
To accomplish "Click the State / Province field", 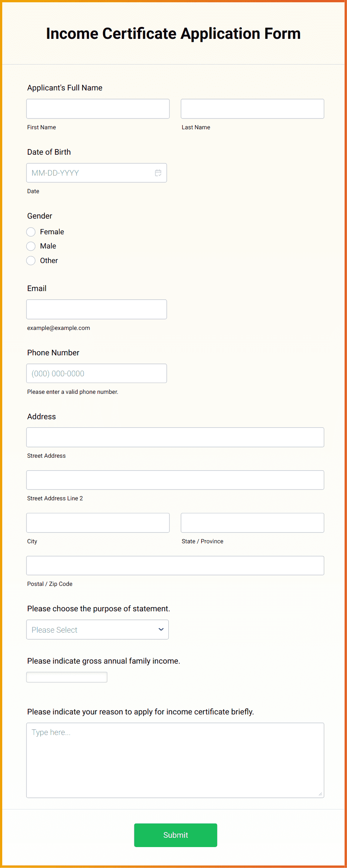I will [x=252, y=522].
